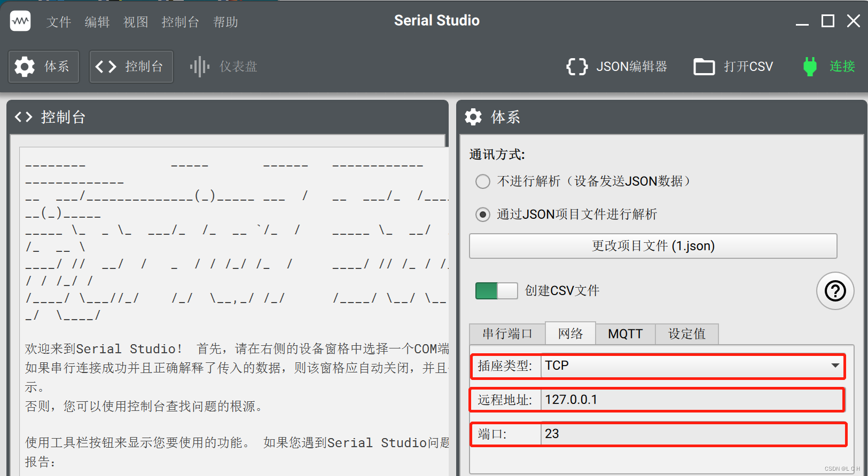868x476 pixels.
Task: Click the console welcome text area
Action: pos(234,312)
